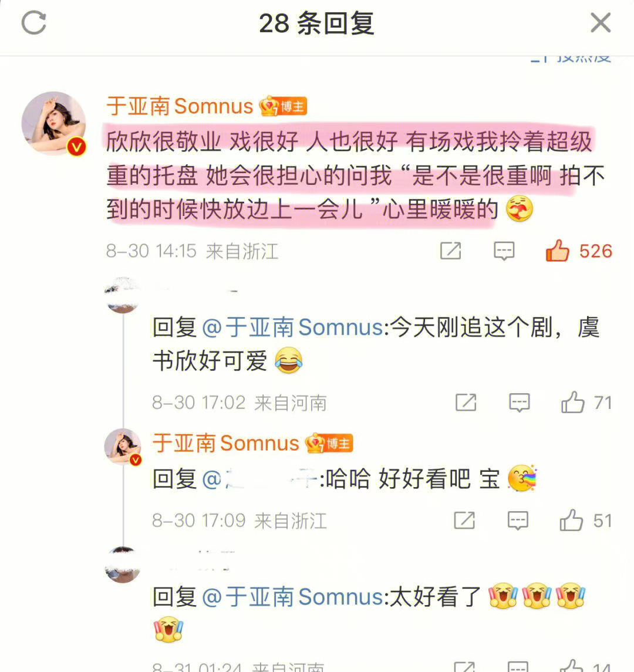Like the main comment with 526 likes

(x=557, y=251)
